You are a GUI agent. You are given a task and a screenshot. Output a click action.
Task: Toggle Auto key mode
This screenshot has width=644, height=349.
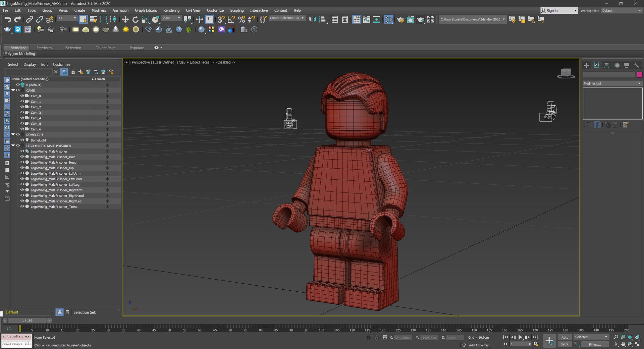[x=565, y=337]
